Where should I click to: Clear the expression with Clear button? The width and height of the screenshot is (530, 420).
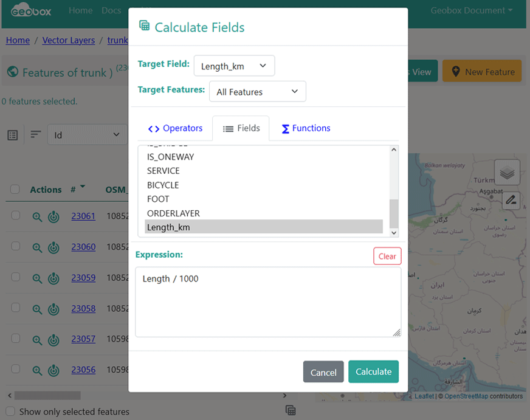[387, 256]
